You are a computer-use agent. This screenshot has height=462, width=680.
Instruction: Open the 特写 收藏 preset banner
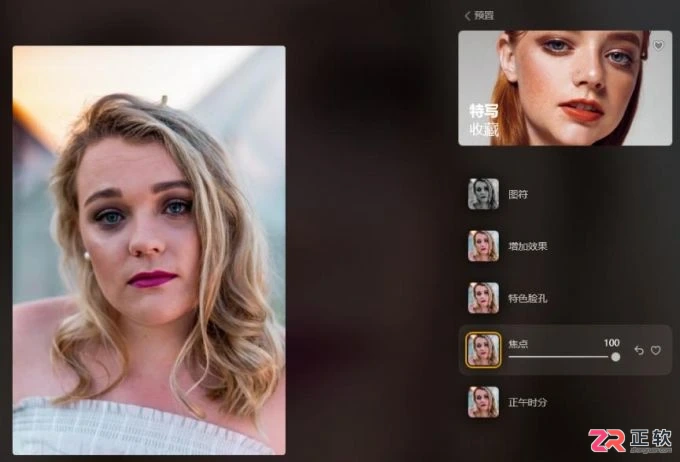pyautogui.click(x=565, y=88)
